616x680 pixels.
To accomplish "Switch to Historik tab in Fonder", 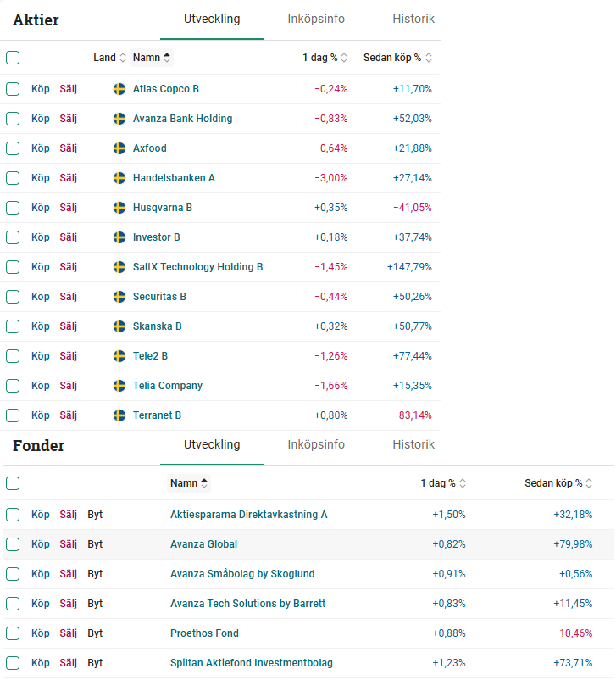I will (413, 444).
